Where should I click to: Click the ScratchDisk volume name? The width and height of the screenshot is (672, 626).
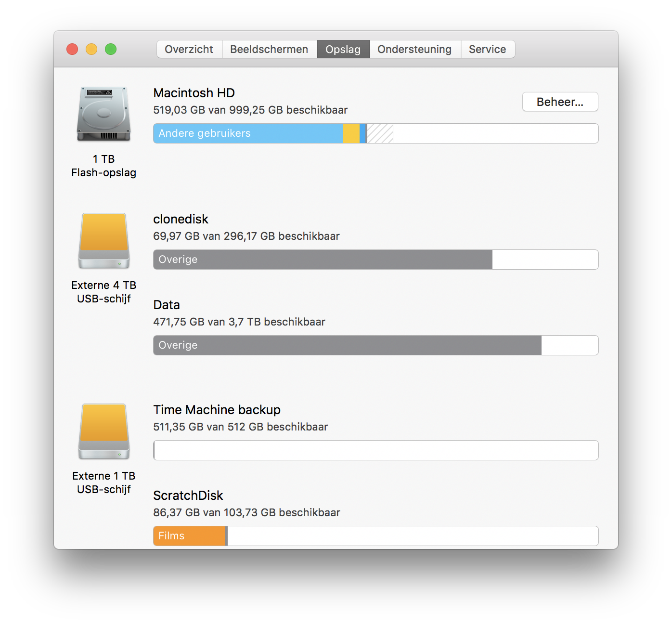coord(188,496)
